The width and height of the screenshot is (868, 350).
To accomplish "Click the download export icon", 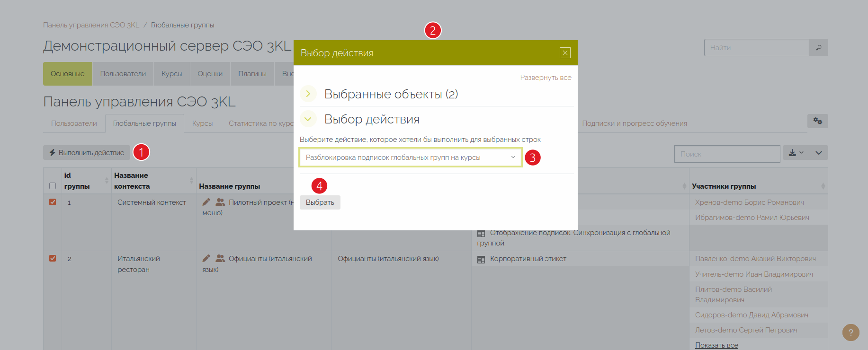I will [x=792, y=153].
